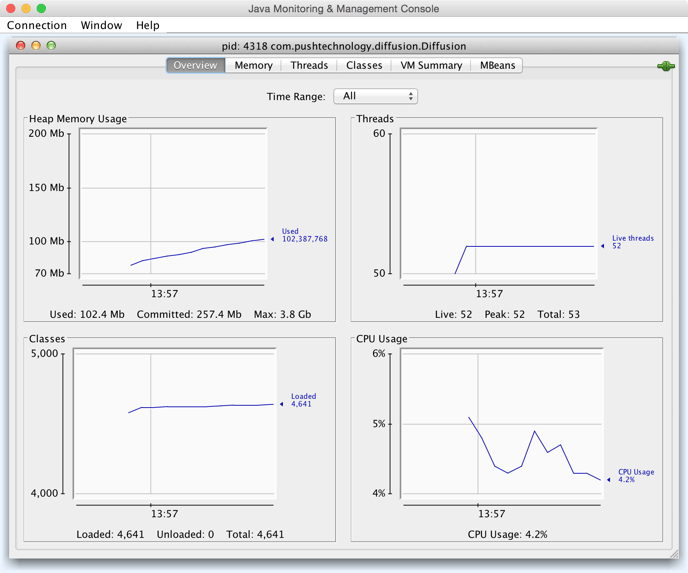The image size is (688, 573).
Task: Open the Window menu
Action: coord(101,25)
